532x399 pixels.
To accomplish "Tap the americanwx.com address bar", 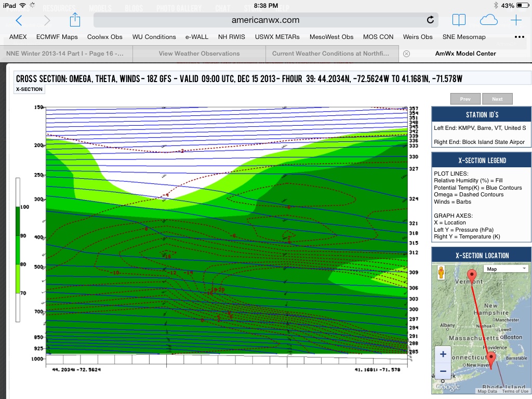I will coord(265,20).
